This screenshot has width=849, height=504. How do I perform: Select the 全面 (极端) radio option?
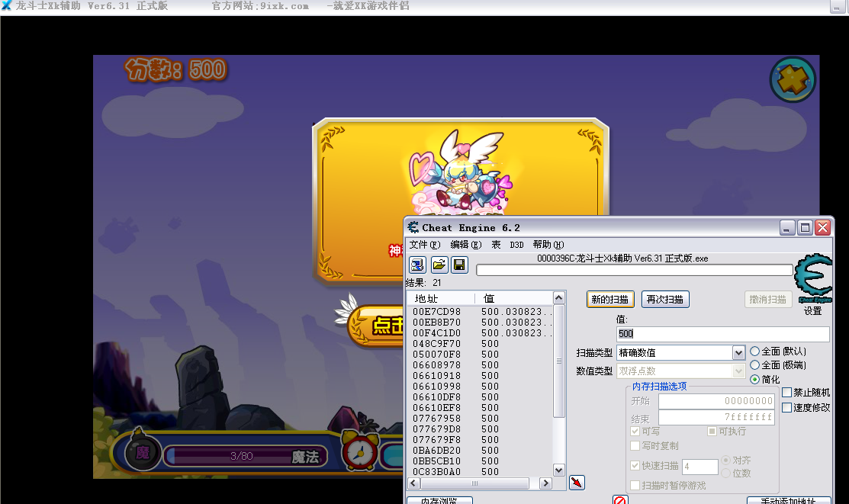coord(754,365)
